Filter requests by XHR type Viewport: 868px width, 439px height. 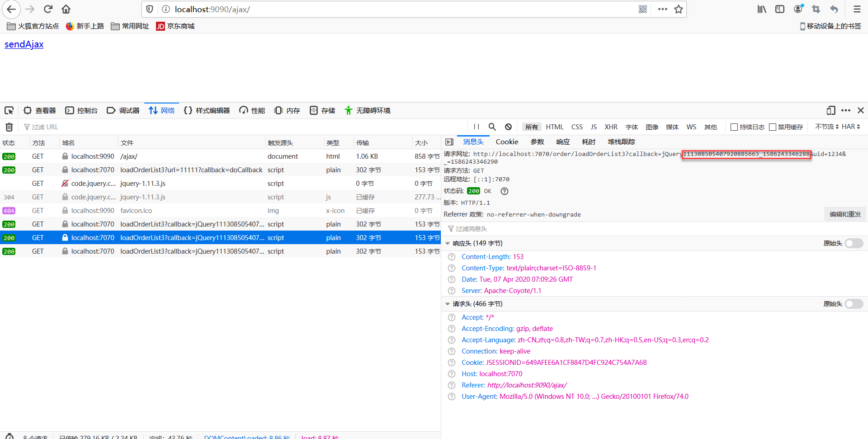pos(611,127)
